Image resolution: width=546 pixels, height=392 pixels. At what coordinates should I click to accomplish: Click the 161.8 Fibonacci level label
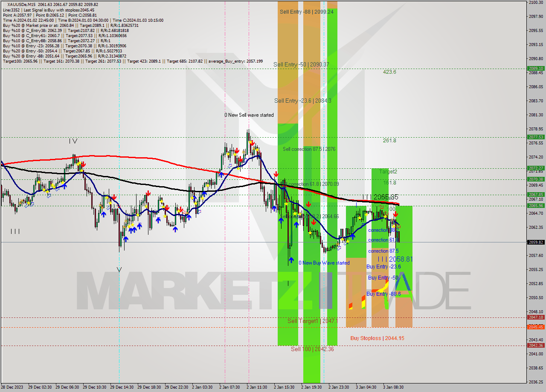point(389,183)
